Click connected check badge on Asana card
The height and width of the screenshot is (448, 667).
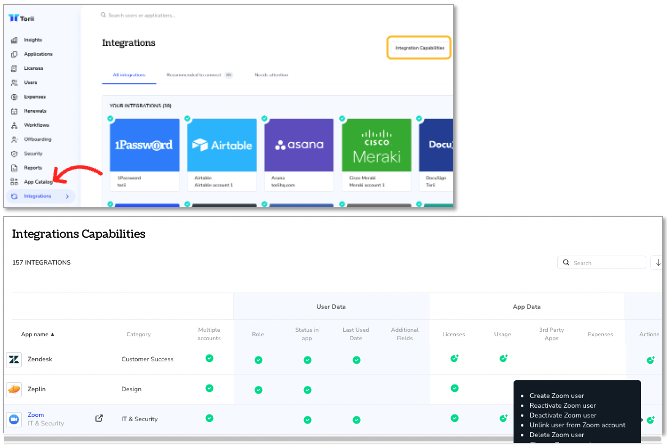265,119
